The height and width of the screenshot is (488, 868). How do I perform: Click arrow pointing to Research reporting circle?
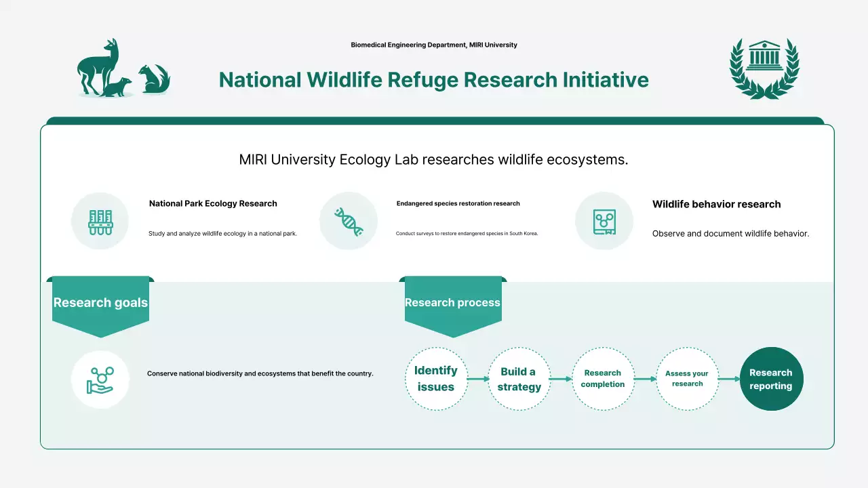point(729,380)
